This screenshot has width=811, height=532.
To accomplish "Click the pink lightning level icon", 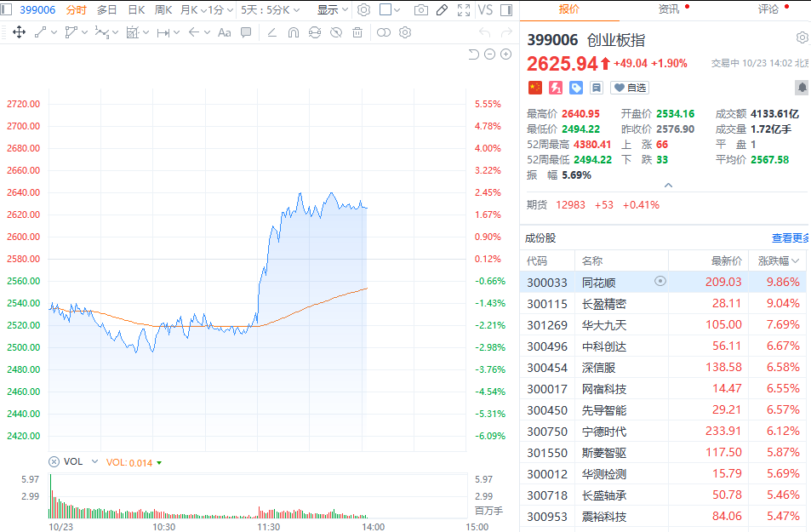I will (x=556, y=88).
